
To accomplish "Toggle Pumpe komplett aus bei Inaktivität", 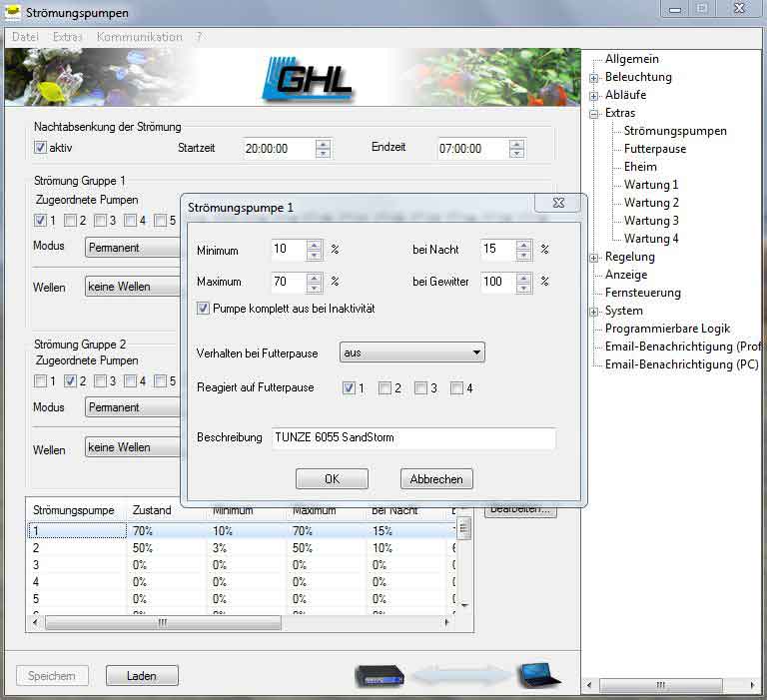I will pyautogui.click(x=204, y=310).
